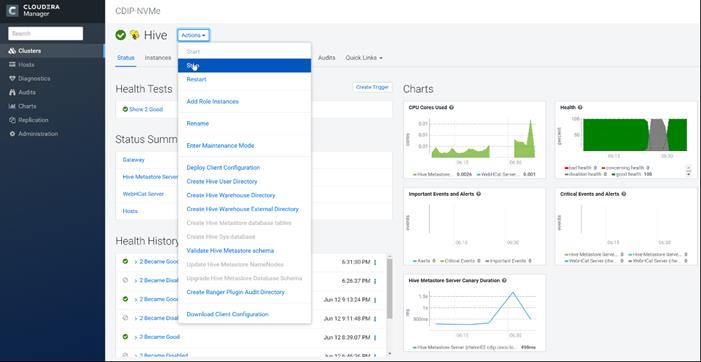This screenshot has height=362, width=701.
Task: Click the help icon beside Health chart title
Action: click(x=580, y=108)
